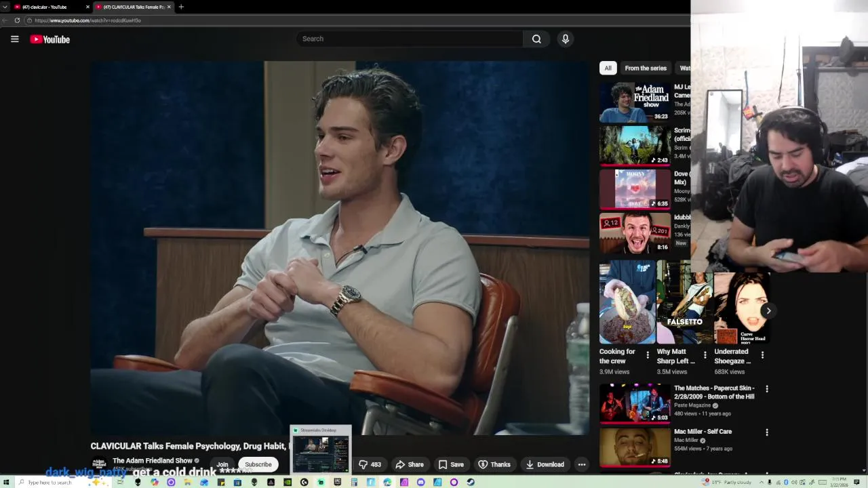Open the Steam taskbar icon
This screenshot has height=488, width=868.
pos(471,482)
